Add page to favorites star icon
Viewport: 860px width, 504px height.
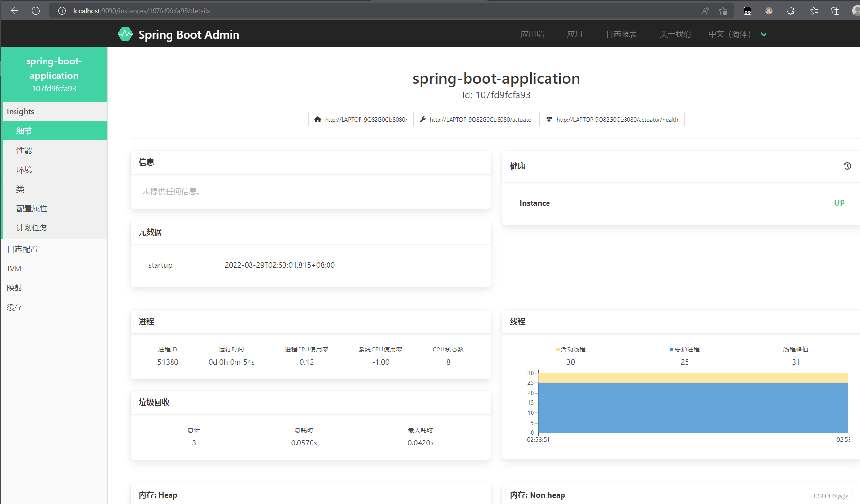[723, 11]
